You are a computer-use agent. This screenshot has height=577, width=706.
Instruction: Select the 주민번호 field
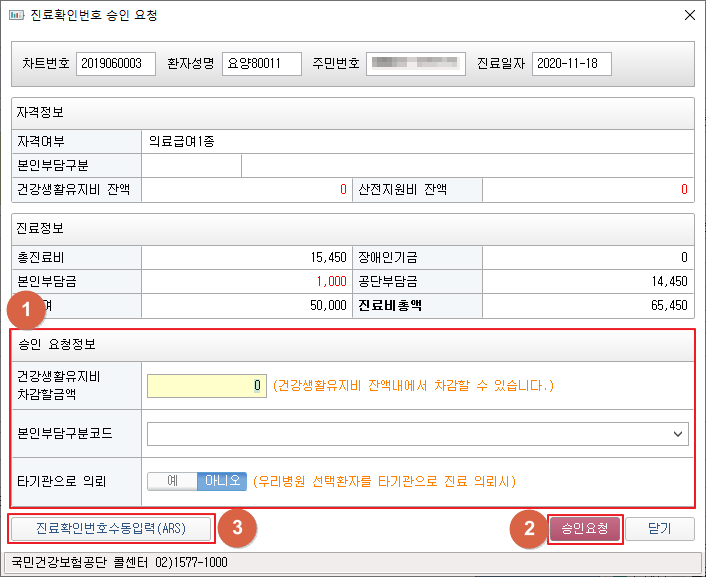point(415,64)
